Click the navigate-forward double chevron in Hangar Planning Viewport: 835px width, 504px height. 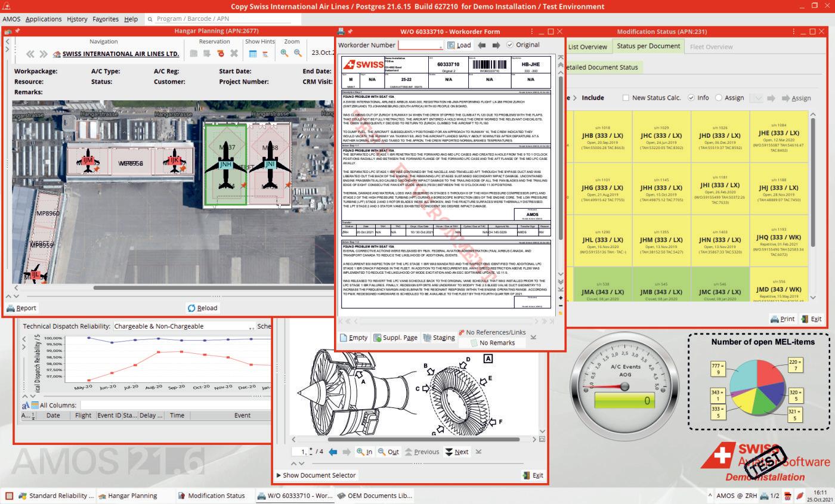coord(43,54)
